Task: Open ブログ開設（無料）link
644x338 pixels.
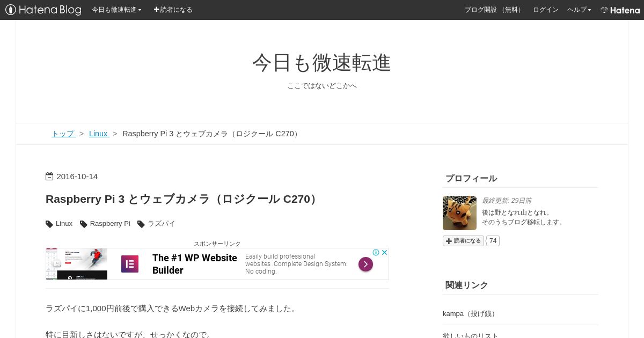Action: (x=494, y=10)
